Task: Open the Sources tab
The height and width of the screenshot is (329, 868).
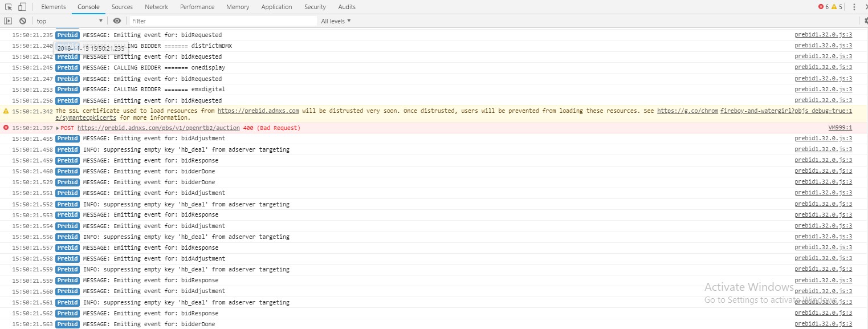Action: click(x=122, y=7)
